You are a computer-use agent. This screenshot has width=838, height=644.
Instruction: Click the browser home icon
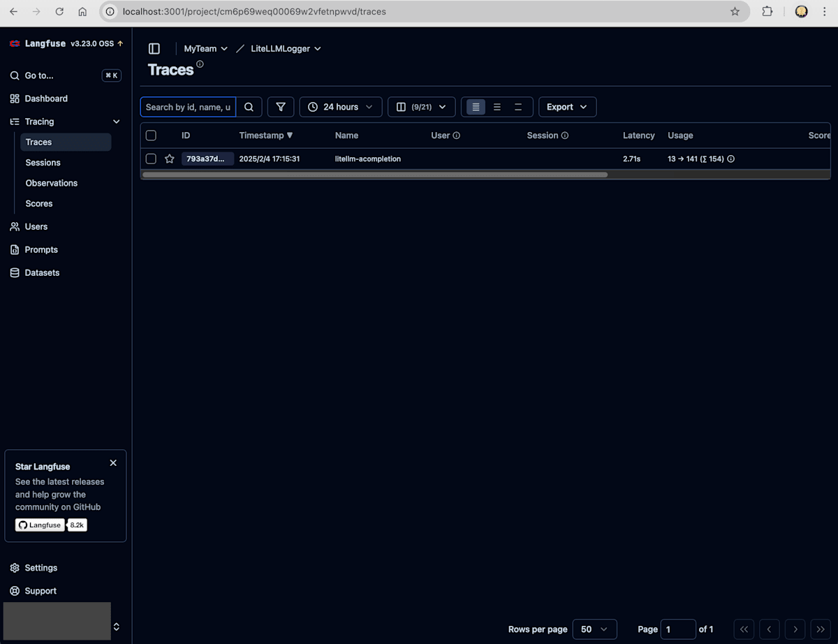(82, 11)
